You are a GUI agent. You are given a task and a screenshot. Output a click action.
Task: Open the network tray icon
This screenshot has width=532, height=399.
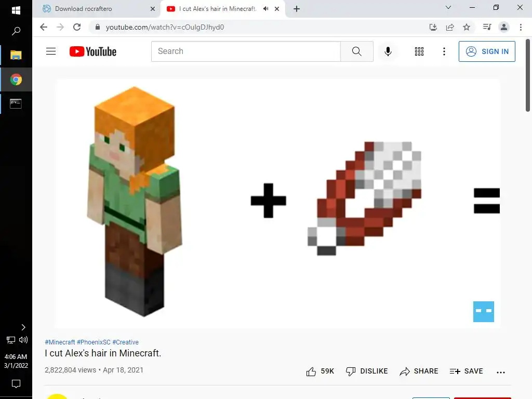11,340
